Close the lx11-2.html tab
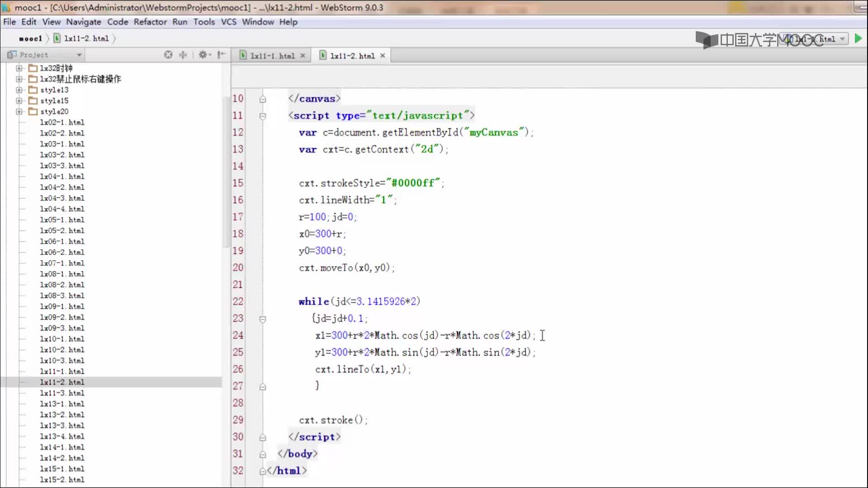 (383, 56)
